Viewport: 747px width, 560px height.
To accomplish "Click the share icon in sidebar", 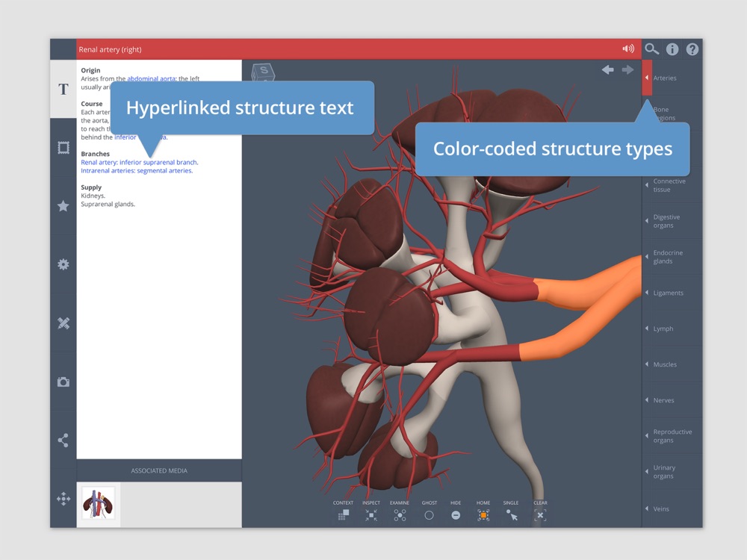I will (63, 440).
